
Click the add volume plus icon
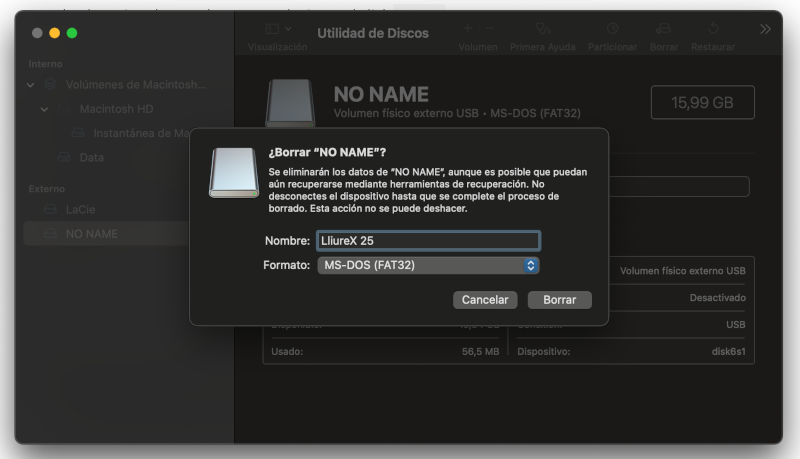click(x=467, y=29)
